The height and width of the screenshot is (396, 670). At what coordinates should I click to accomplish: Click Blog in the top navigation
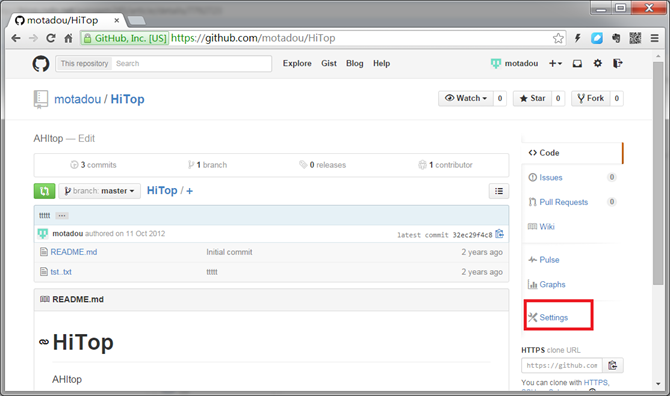(355, 64)
